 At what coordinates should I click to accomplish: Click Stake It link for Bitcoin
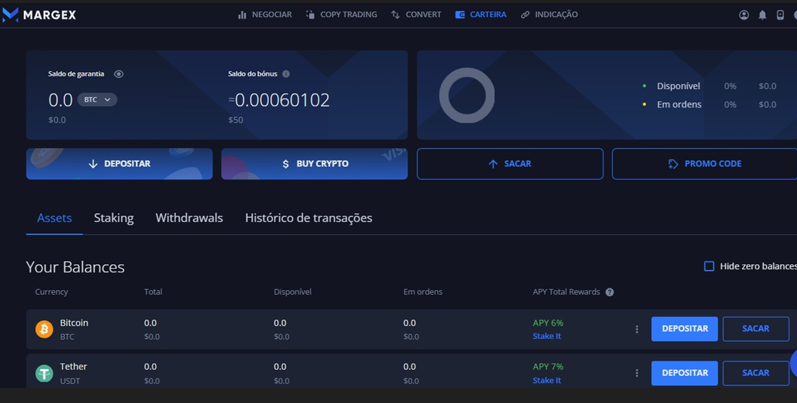coord(547,336)
